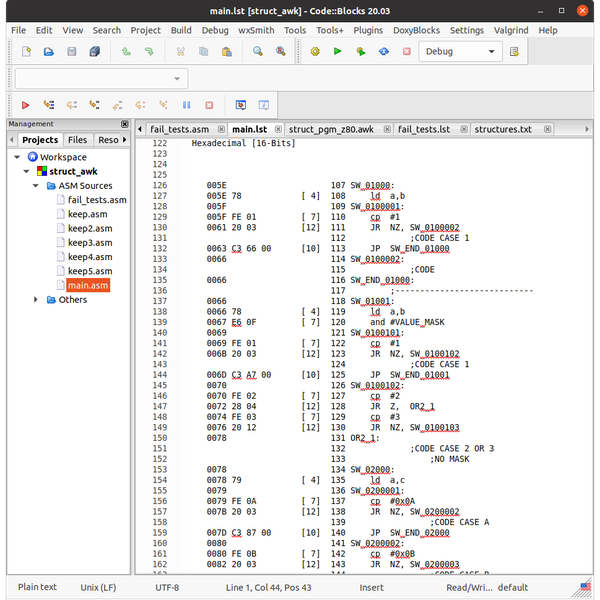Undo the last action using the toolbar arrow
Image resolution: width=600 pixels, height=600 pixels.
[126, 51]
